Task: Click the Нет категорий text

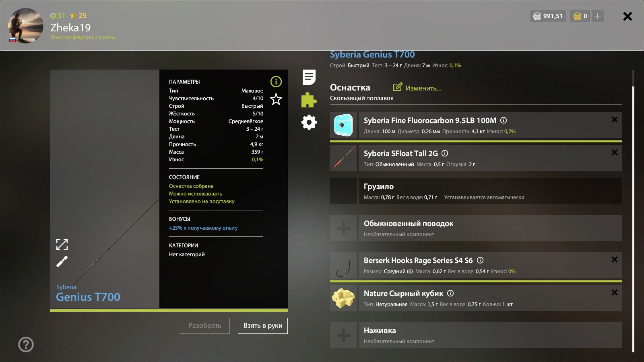Action: pos(187,254)
